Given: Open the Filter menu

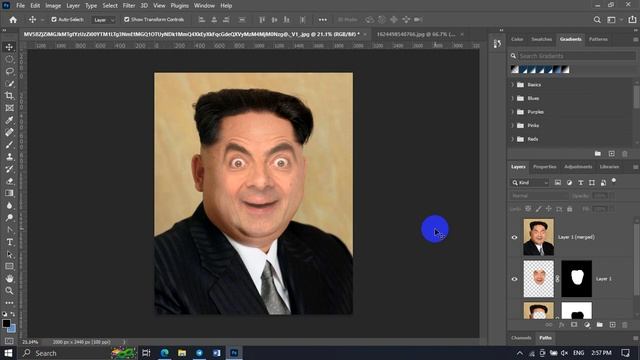Looking at the screenshot, I should click(129, 6).
